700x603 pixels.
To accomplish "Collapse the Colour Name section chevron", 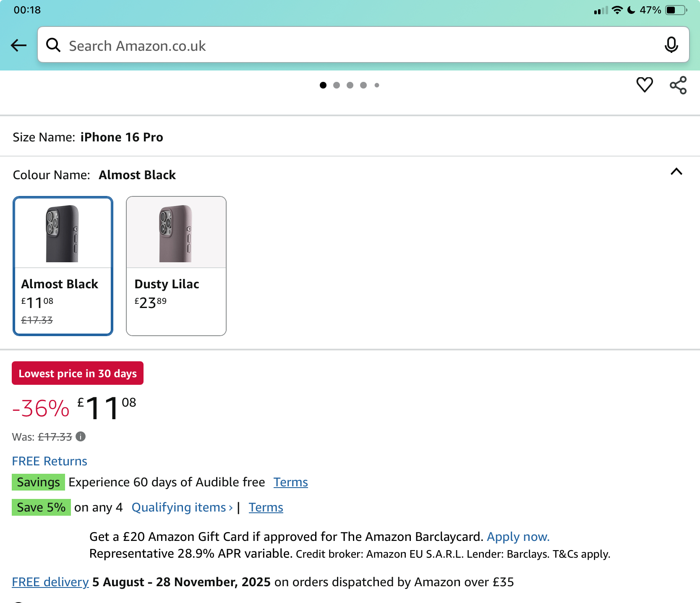I will (676, 172).
